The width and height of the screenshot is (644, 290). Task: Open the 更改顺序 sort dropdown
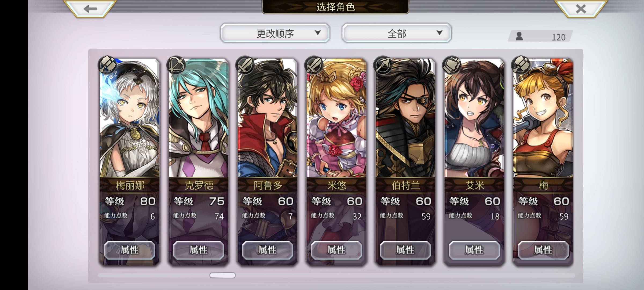pyautogui.click(x=275, y=33)
